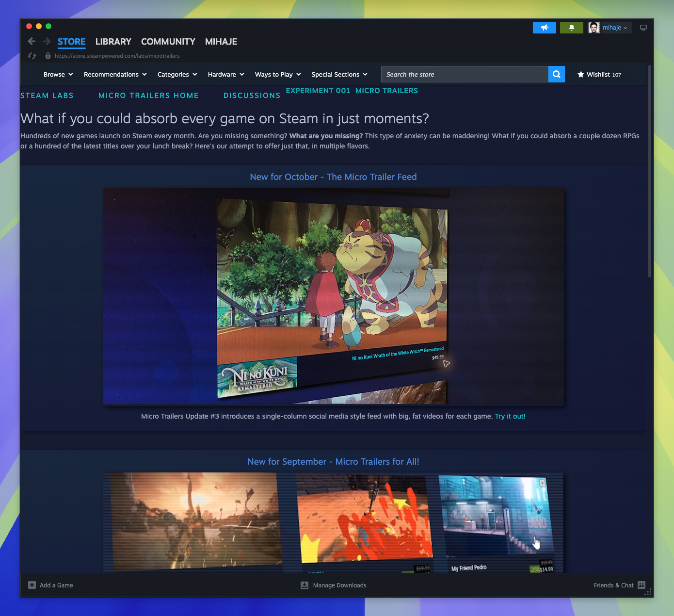Select the STORE tab

[x=72, y=42]
